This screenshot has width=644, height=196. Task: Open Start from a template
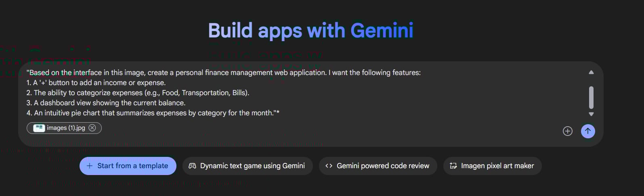point(128,166)
